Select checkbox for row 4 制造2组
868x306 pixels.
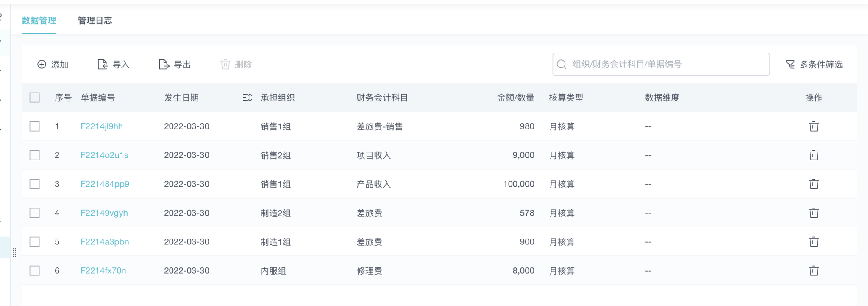pos(35,213)
